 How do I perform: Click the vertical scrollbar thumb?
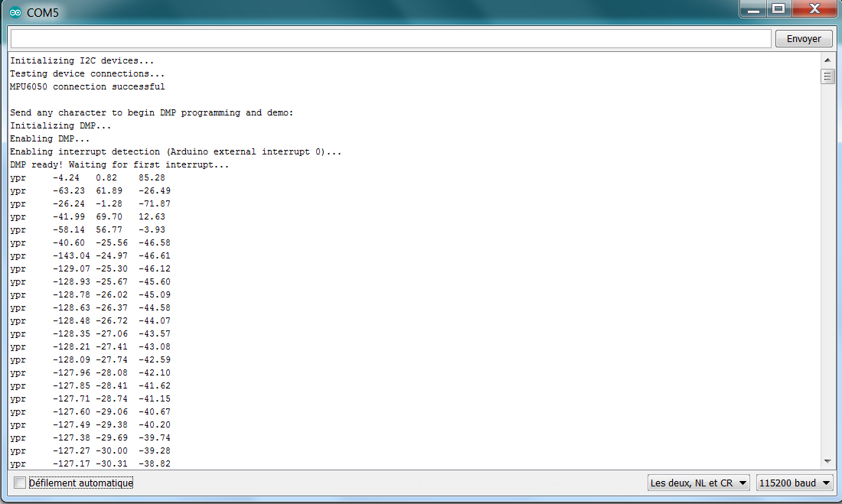[x=827, y=76]
